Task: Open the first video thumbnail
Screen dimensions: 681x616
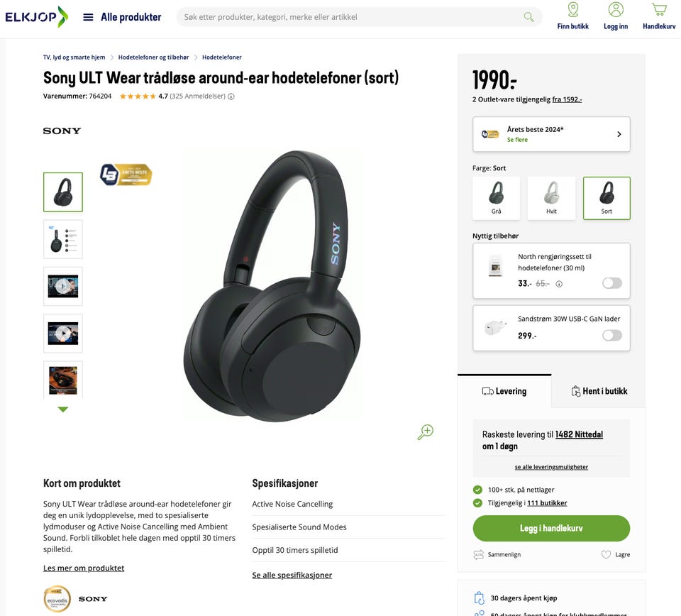Action: coord(63,286)
